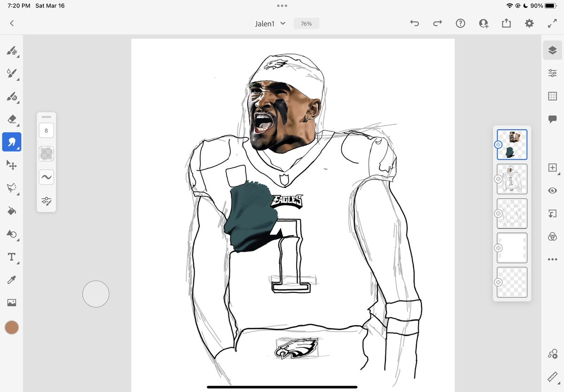The width and height of the screenshot is (564, 392).
Task: Select the white fill layer thumbnail
Action: tap(512, 248)
